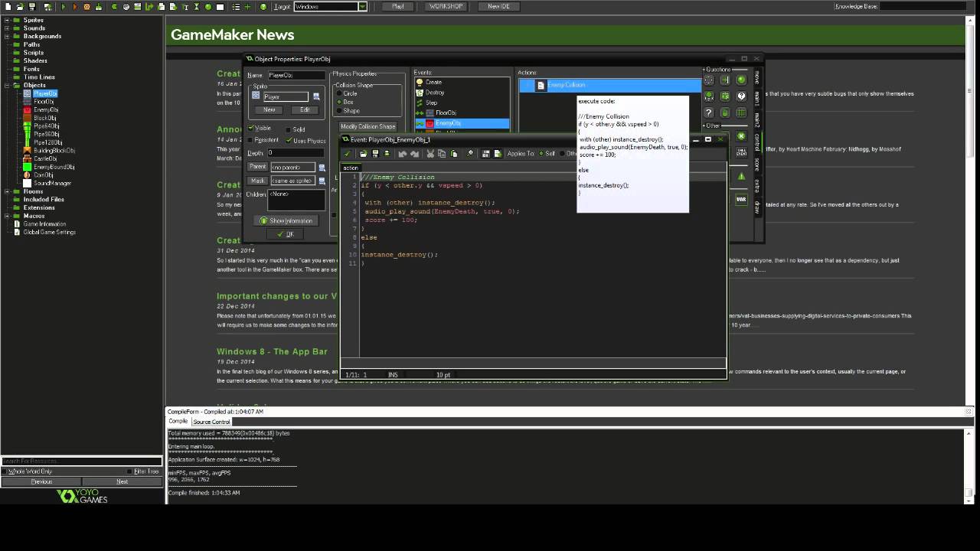
Task: Click the save project disk icon
Action: [x=32, y=6]
